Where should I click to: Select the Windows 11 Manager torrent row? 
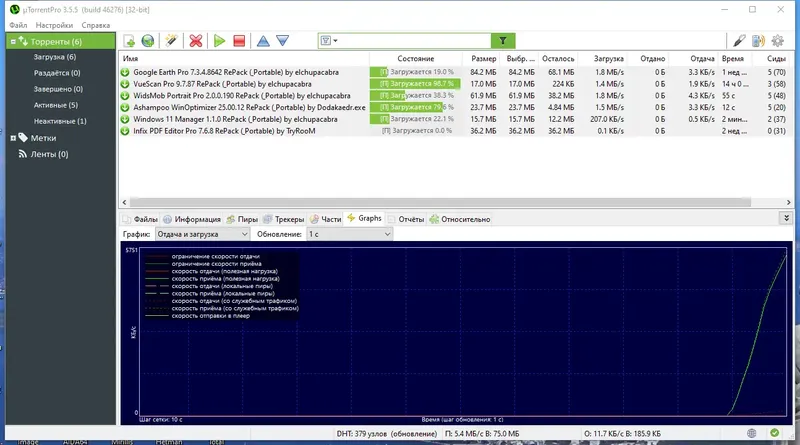(x=456, y=119)
